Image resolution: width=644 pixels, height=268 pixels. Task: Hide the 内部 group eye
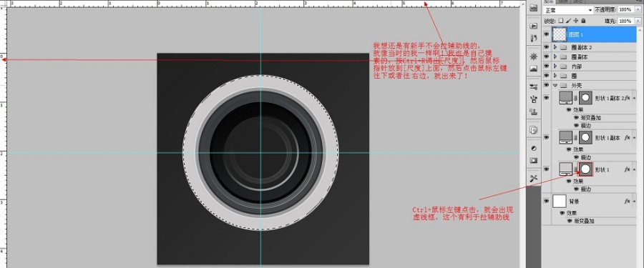pos(546,66)
